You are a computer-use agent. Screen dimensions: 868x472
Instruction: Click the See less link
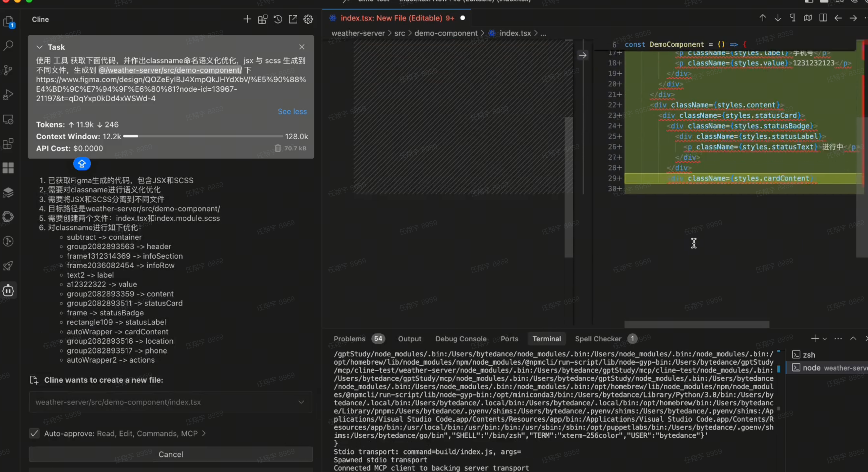(x=292, y=112)
